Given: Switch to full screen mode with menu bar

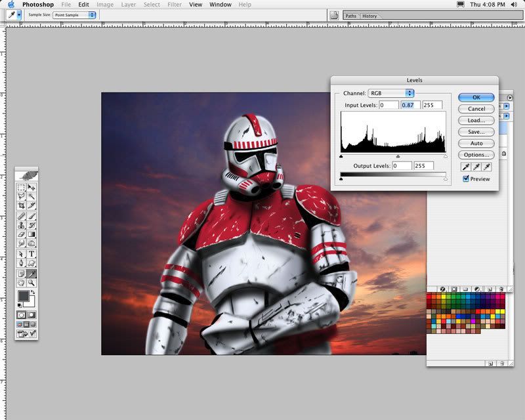Looking at the screenshot, I should [x=26, y=324].
